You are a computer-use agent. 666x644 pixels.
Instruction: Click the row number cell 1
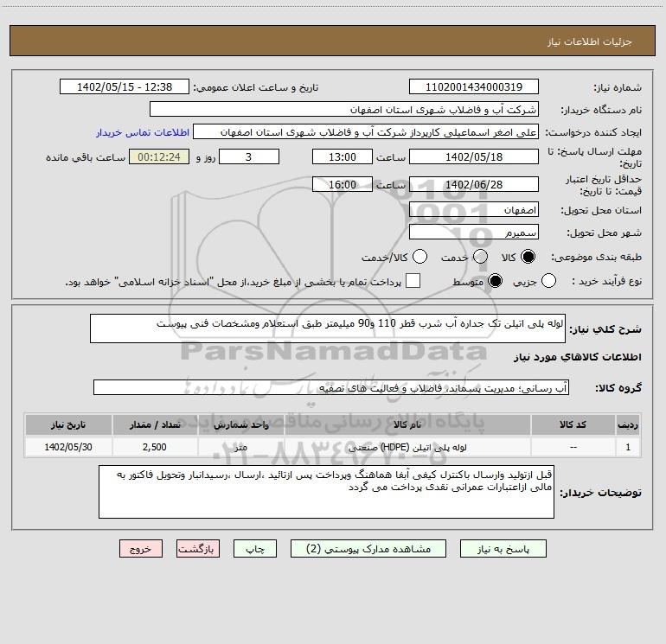pos(628,447)
